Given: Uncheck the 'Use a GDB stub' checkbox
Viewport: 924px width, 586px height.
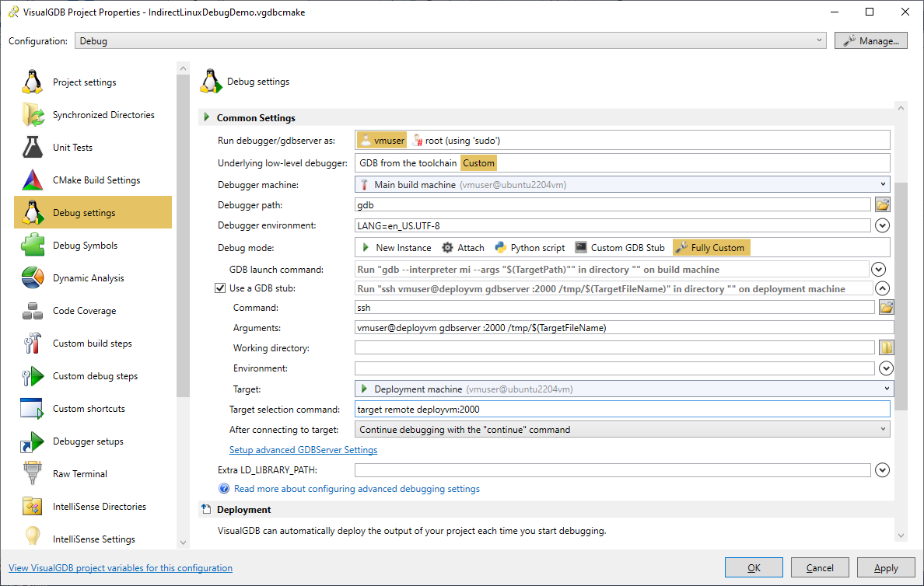Looking at the screenshot, I should click(220, 288).
